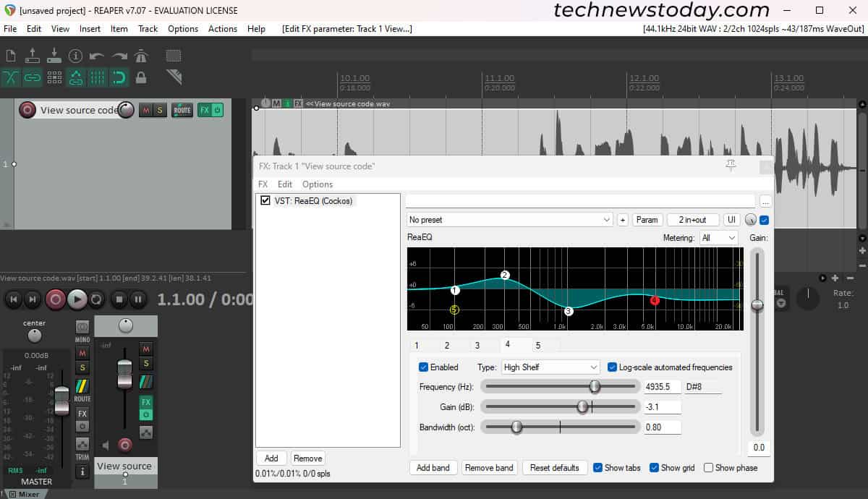868x499 pixels.
Task: Expand the High Shelf type dropdown
Action: click(x=550, y=367)
